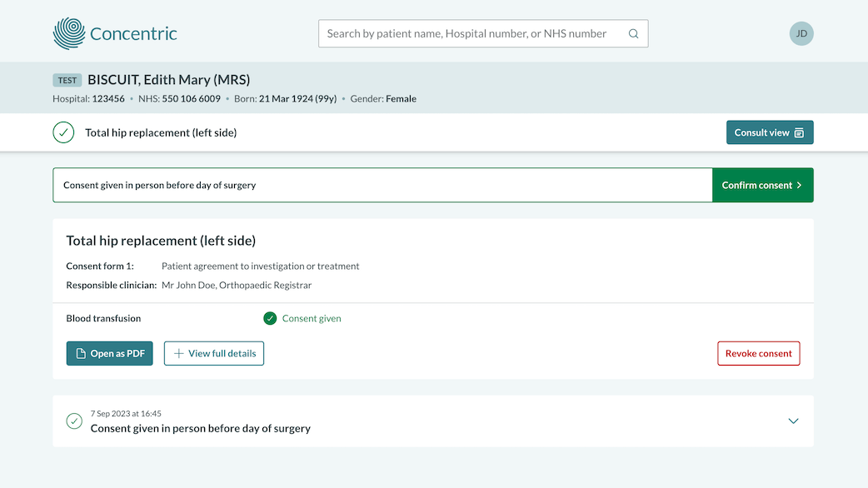Click the JD profile avatar

tap(801, 33)
